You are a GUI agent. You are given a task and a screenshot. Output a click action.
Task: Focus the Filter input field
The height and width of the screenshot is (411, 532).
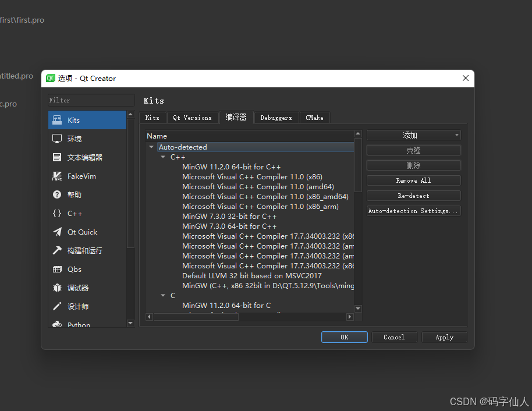pyautogui.click(x=91, y=100)
